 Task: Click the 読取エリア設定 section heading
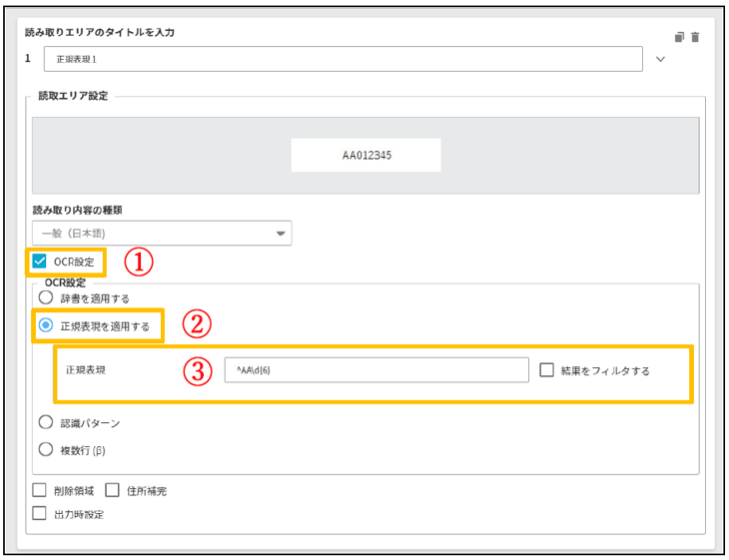coord(75,96)
